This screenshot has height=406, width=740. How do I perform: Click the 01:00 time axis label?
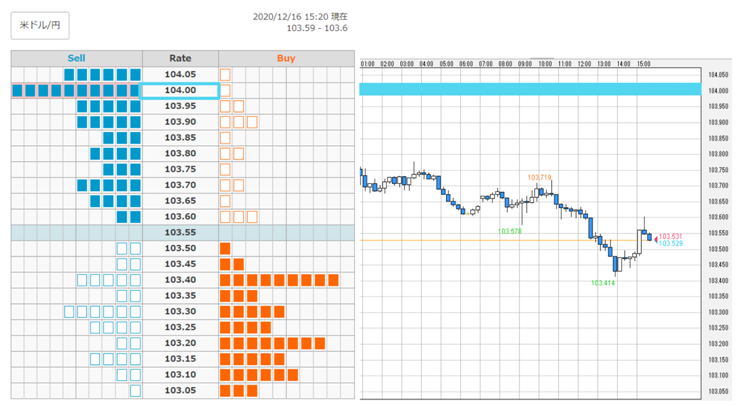368,64
